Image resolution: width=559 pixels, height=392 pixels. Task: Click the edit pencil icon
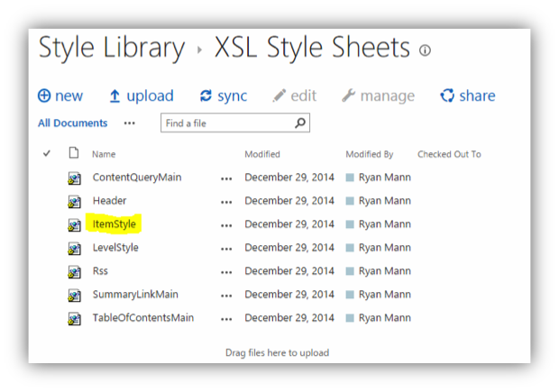point(279,96)
